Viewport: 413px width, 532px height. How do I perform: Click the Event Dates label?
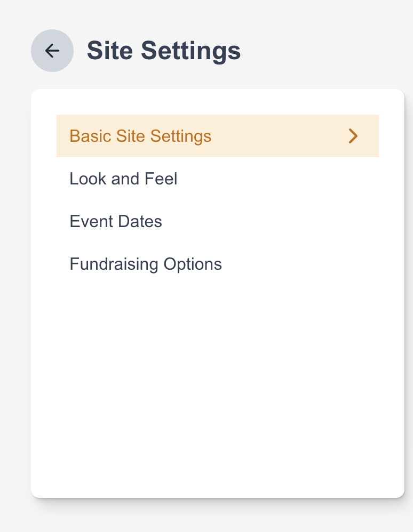[x=116, y=221]
